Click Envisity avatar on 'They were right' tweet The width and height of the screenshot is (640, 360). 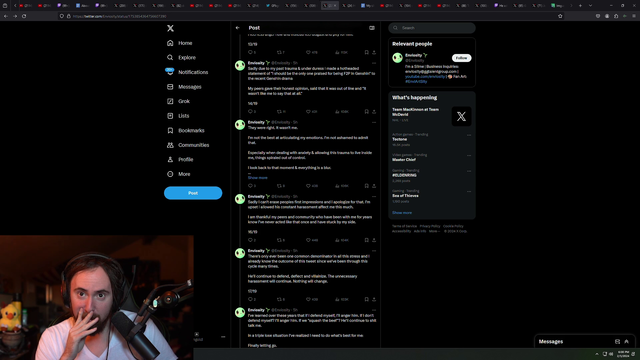(240, 124)
